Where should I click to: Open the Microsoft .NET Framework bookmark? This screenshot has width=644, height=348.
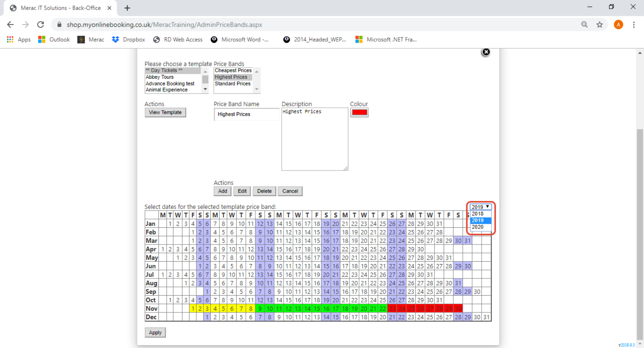(386, 40)
